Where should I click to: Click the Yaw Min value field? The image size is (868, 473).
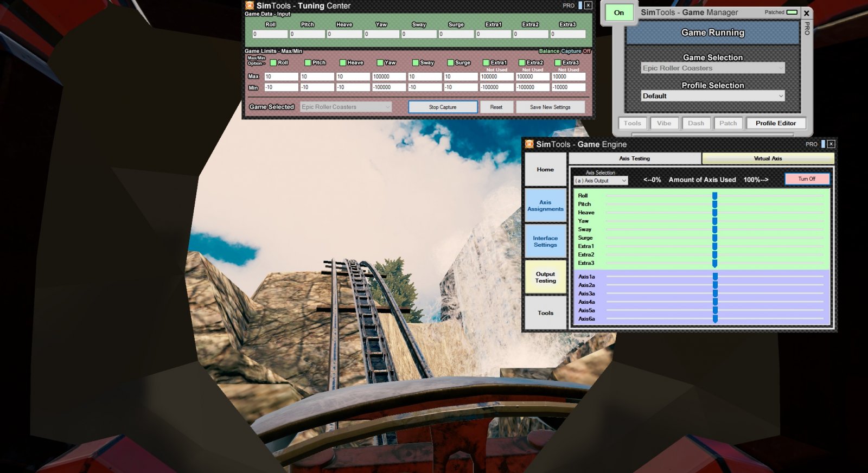[389, 87]
